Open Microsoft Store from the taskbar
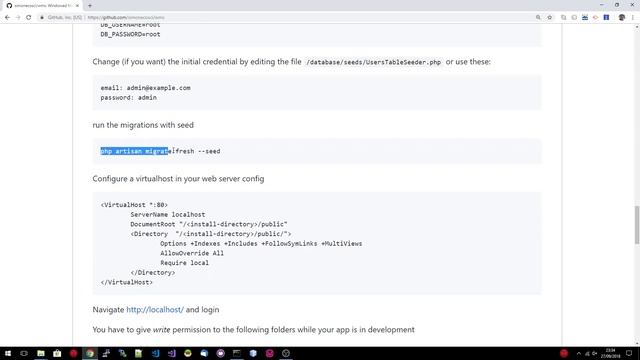 57,353
